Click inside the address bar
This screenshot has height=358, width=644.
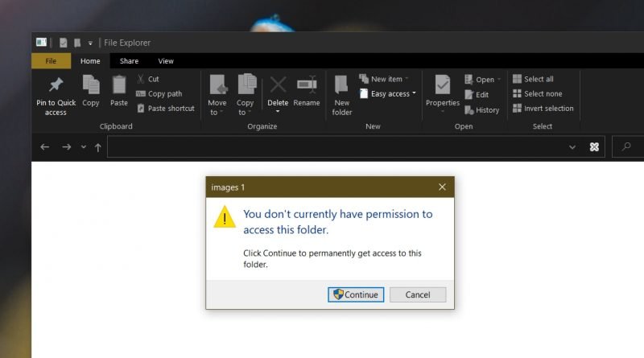[335, 147]
